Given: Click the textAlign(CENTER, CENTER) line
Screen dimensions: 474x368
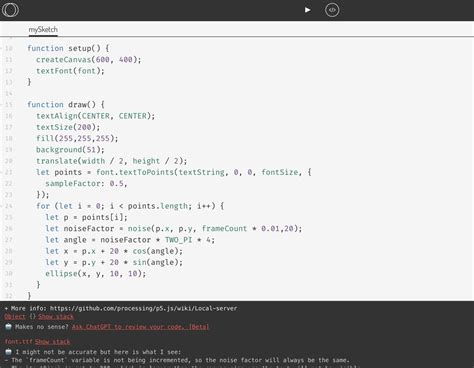Looking at the screenshot, I should coord(96,116).
